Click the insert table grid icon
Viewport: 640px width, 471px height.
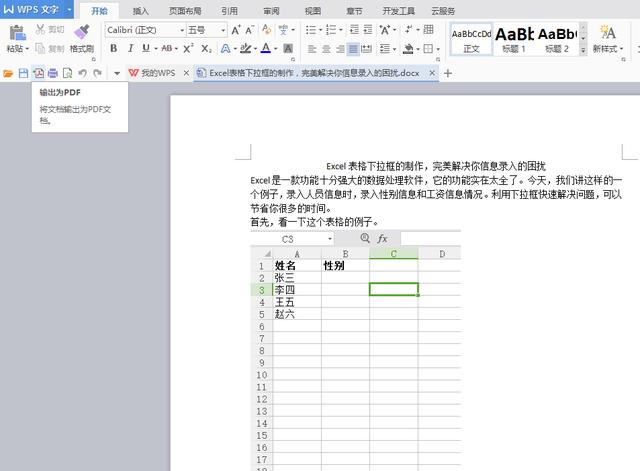pyautogui.click(x=429, y=29)
